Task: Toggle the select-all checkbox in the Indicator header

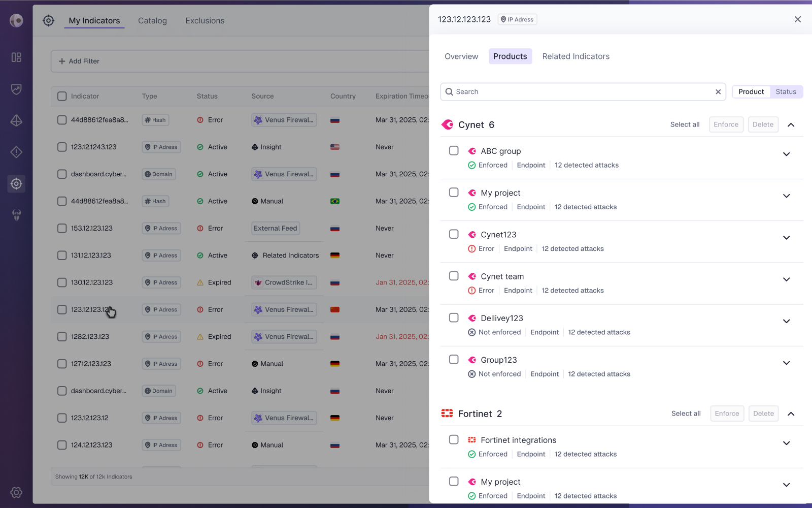Action: coord(62,96)
